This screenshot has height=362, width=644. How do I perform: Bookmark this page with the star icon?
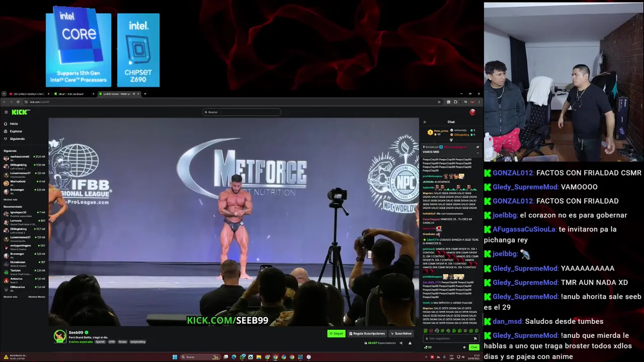pyautogui.click(x=439, y=102)
